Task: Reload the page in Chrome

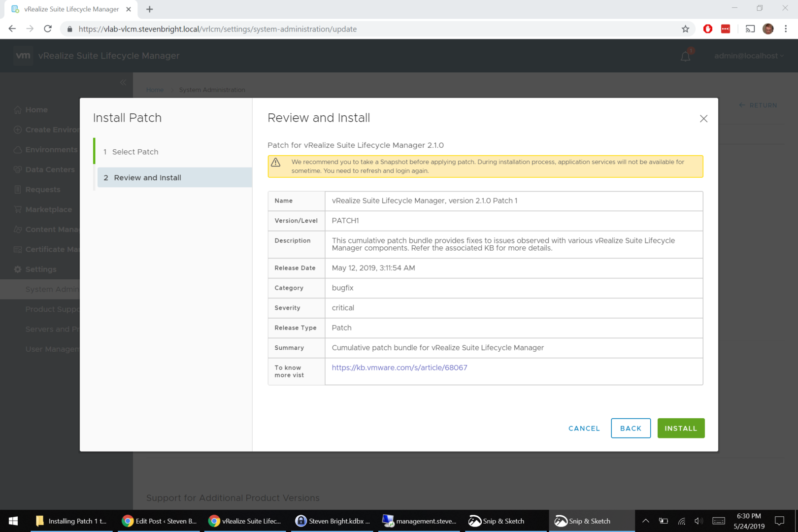Action: [48, 29]
